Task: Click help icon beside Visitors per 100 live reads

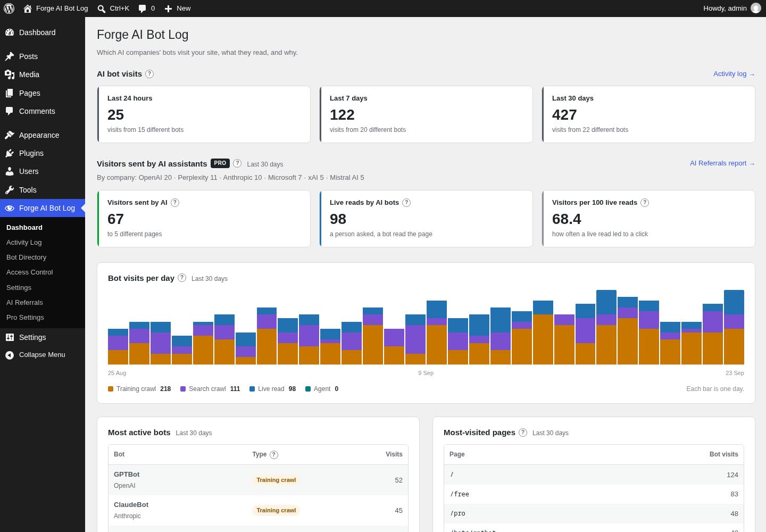Action: [x=645, y=203]
